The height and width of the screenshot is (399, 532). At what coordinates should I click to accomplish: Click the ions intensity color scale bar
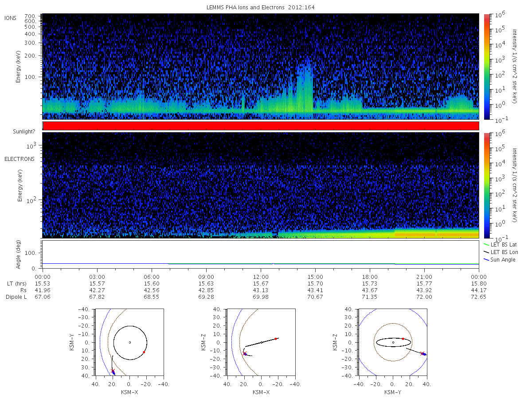tap(486, 66)
